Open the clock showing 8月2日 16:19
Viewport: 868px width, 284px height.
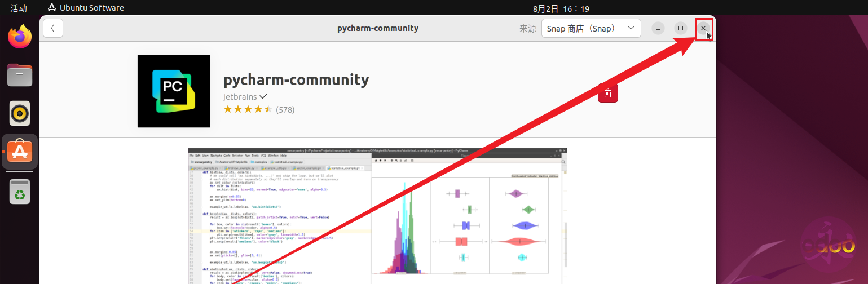[x=561, y=8]
